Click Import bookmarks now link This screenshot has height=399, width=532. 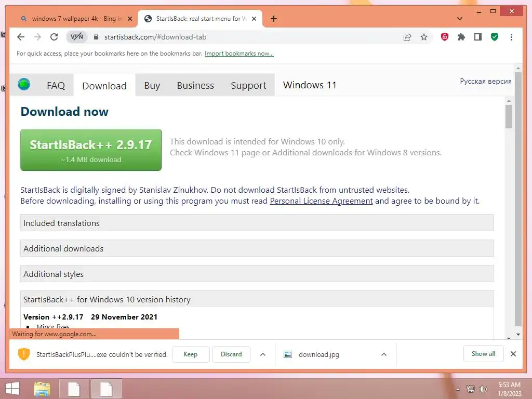(x=239, y=54)
